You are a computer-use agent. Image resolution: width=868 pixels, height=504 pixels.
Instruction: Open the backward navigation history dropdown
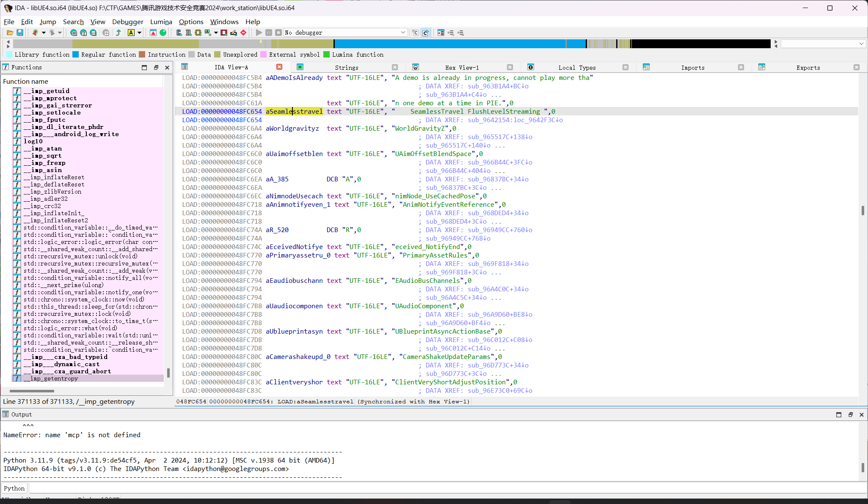tap(43, 33)
